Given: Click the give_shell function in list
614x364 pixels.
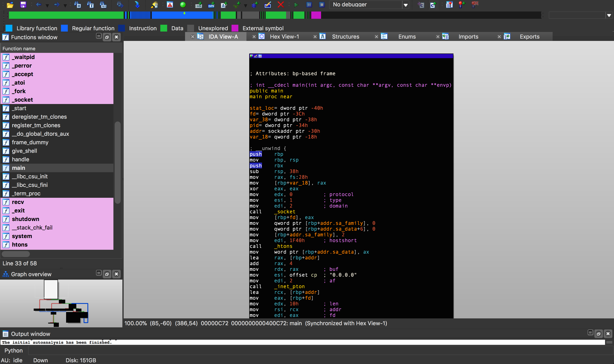Looking at the screenshot, I should (x=25, y=150).
